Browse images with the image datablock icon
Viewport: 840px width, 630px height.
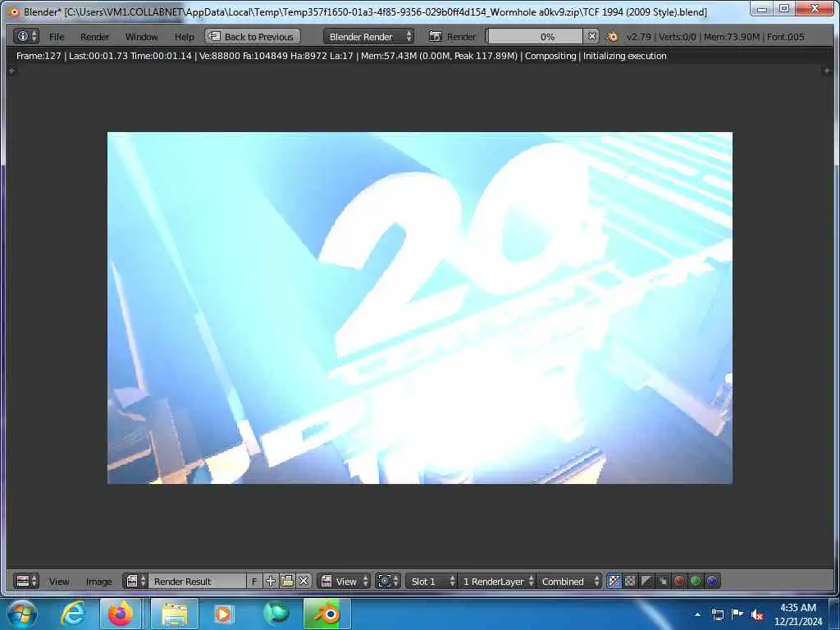pos(135,581)
